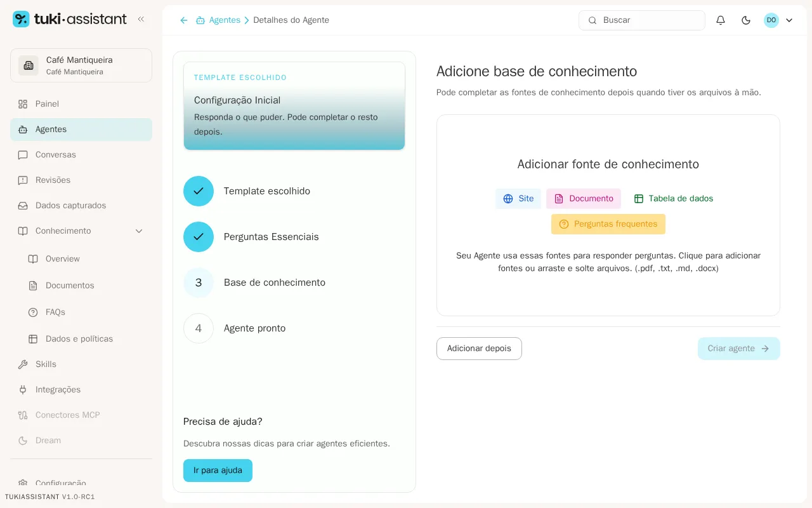
Task: Open Overview under Conhecimento
Action: (86, 259)
